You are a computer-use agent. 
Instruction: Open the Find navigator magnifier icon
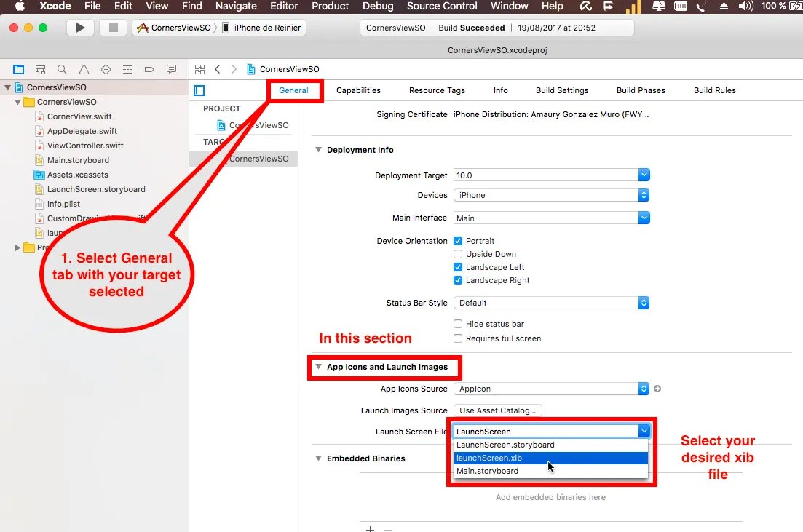(62, 69)
